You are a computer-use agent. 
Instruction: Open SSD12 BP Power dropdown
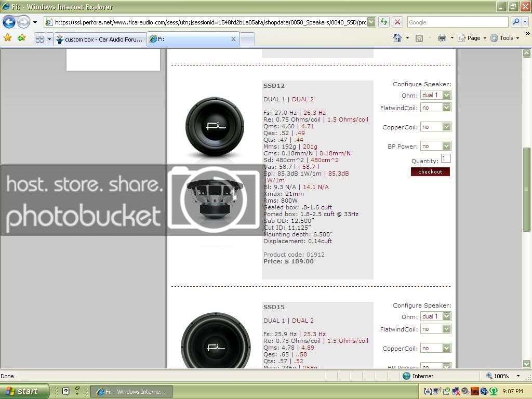(436, 146)
